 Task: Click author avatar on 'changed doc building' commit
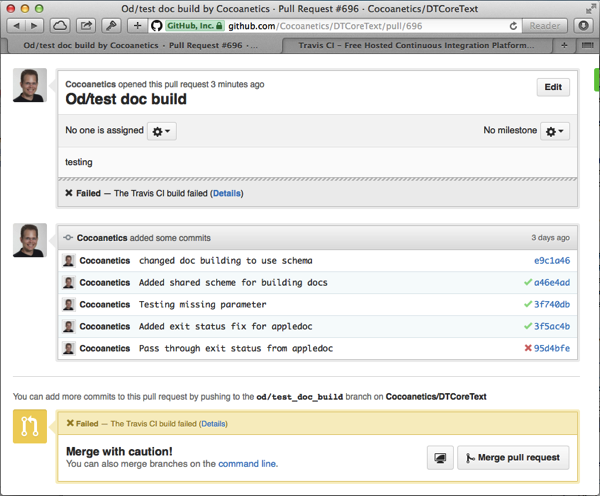[x=68, y=261]
